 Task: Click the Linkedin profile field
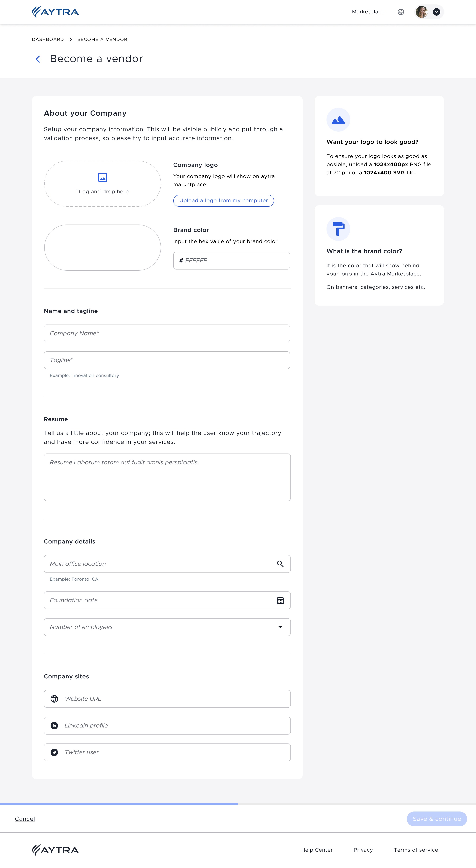coord(167,725)
